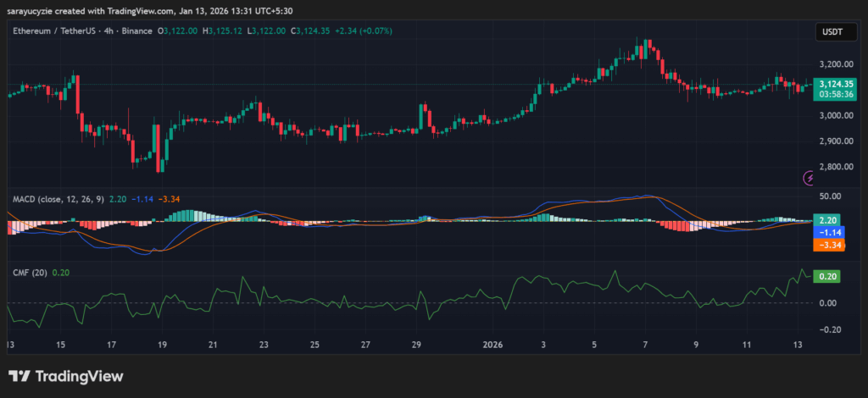Click the 2026 marker on time axis
This screenshot has height=398, width=868.
492,345
